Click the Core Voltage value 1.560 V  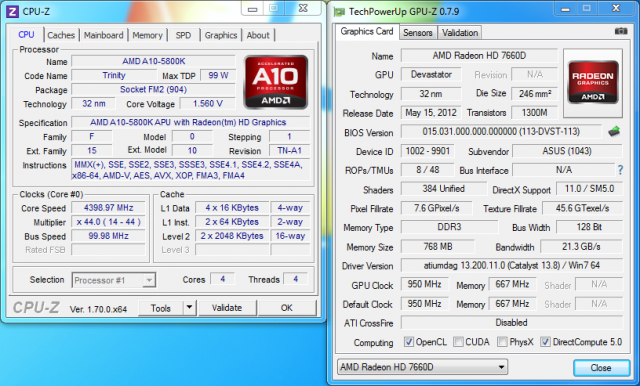point(208,104)
